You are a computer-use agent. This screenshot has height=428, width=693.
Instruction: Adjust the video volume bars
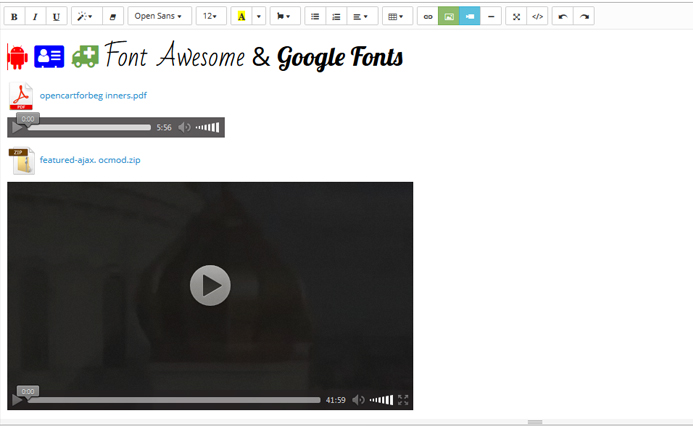click(381, 400)
